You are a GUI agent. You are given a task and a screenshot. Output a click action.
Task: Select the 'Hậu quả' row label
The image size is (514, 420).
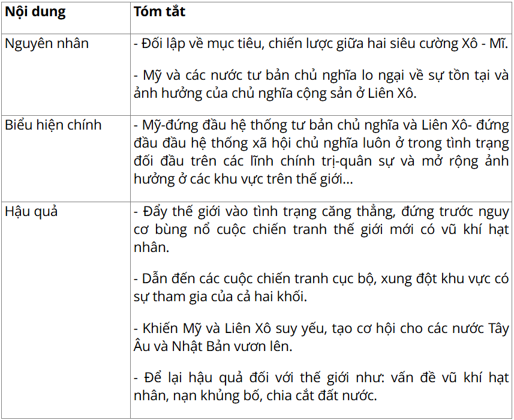31,211
